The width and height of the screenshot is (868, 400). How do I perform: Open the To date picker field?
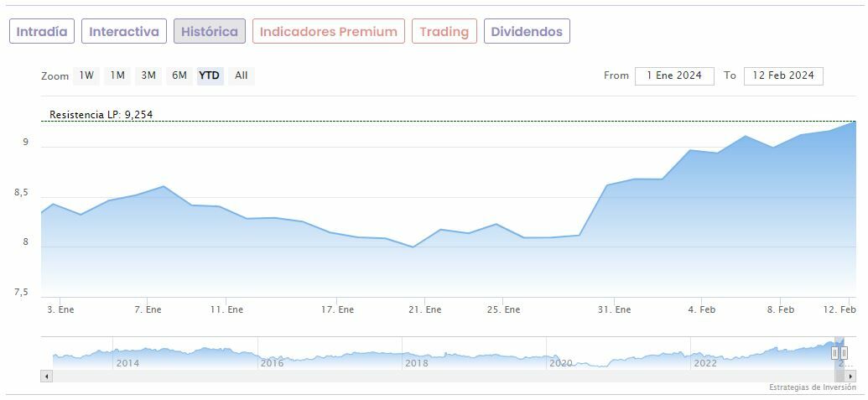(x=783, y=75)
